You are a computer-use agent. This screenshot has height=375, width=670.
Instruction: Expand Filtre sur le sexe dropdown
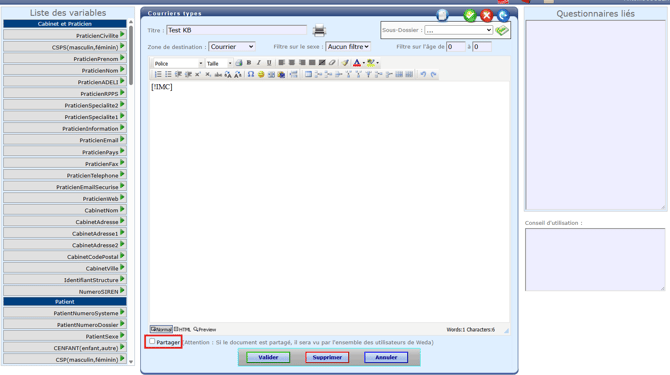click(348, 47)
